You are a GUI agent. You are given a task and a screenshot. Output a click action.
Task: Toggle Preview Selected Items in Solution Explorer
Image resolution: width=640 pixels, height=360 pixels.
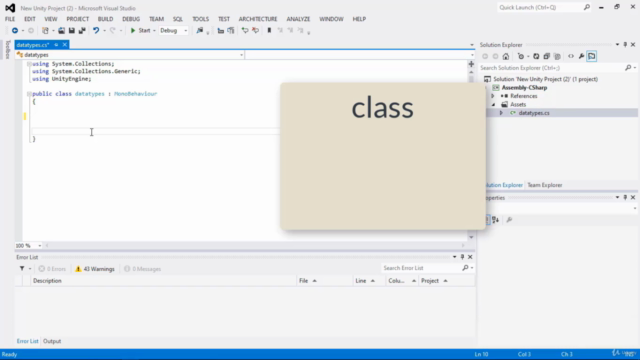point(592,56)
